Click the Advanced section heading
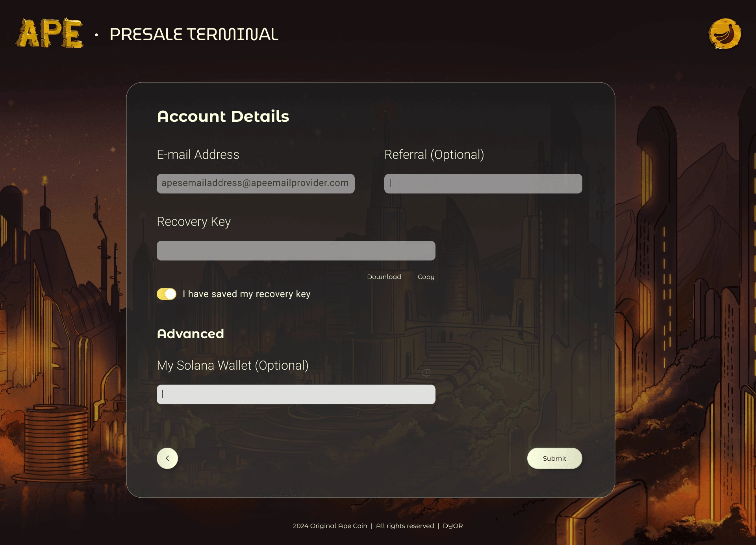The height and width of the screenshot is (545, 756). tap(191, 334)
